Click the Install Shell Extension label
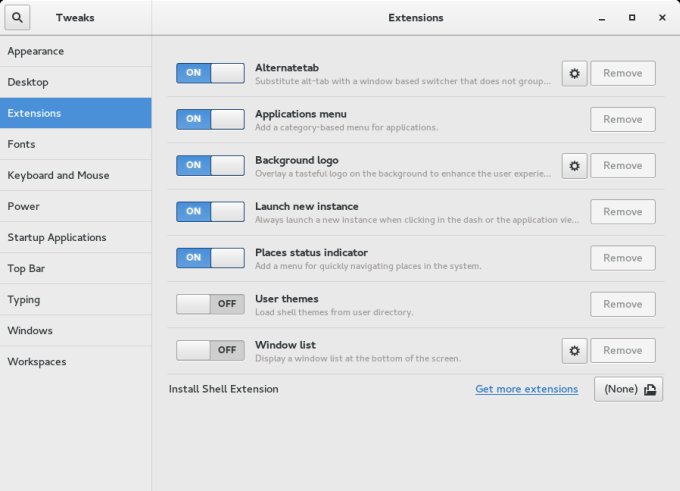680x491 pixels. 223,389
